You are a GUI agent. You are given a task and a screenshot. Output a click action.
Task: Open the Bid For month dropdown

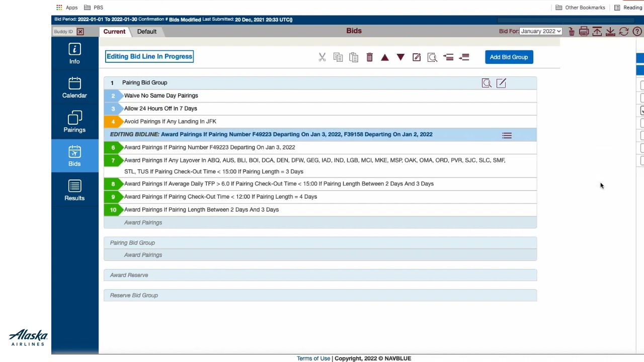click(x=541, y=31)
